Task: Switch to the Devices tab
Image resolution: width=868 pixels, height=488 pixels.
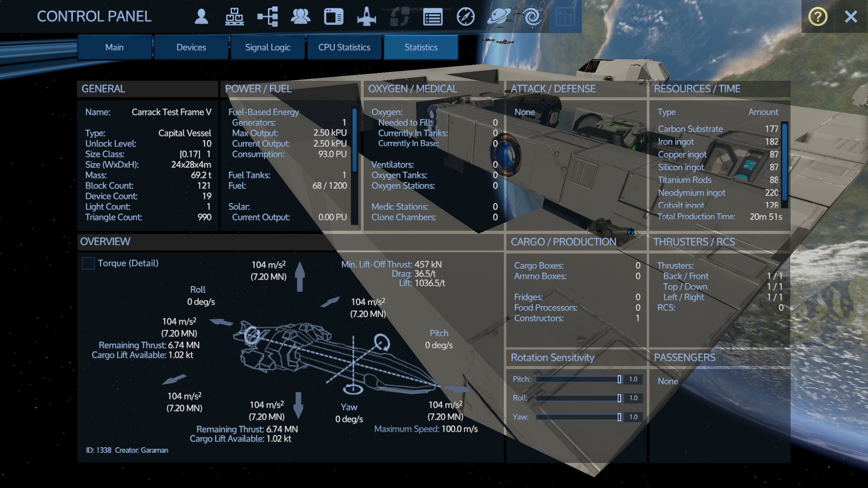Action: click(x=191, y=47)
